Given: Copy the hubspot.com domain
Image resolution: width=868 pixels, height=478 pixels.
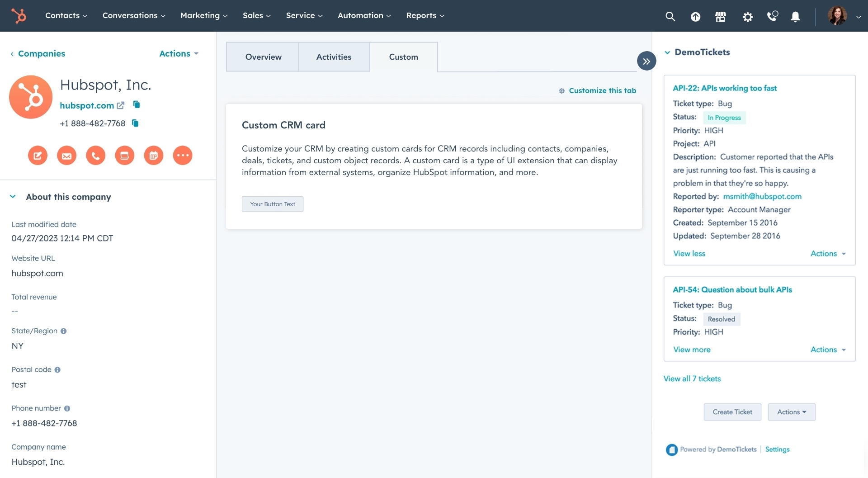Looking at the screenshot, I should pos(137,104).
